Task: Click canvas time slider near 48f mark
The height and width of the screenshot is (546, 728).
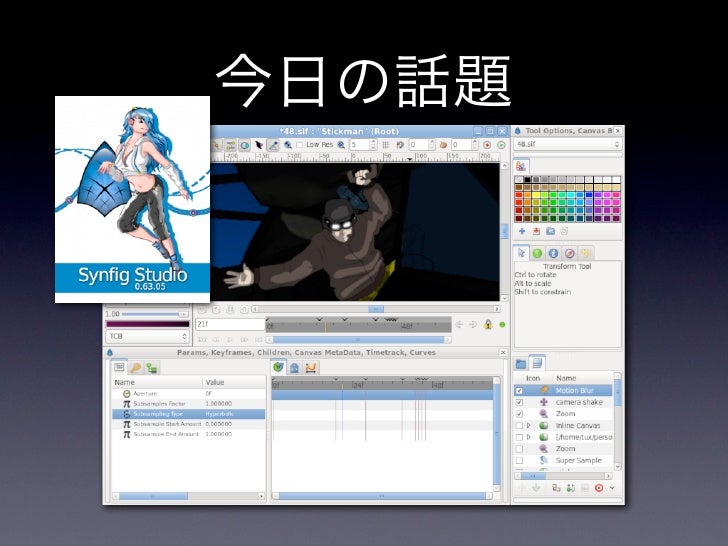Action: click(x=406, y=326)
